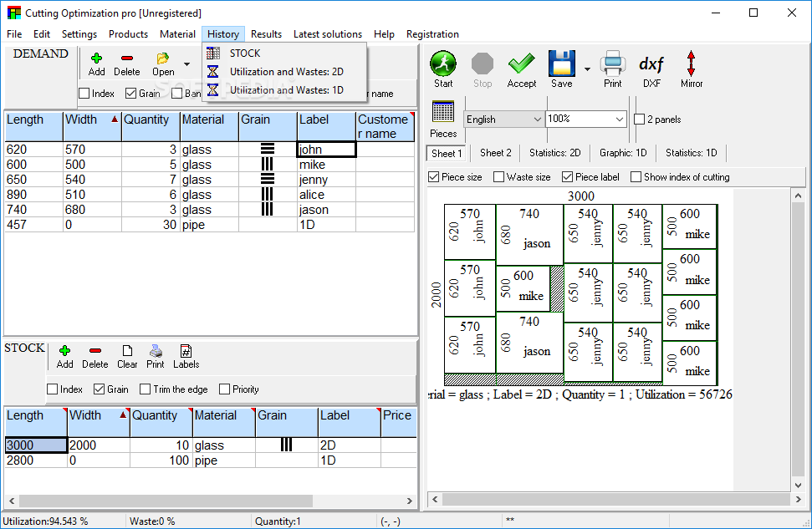Screen dimensions: 812x529
Task: Open the Products menu
Action: click(x=128, y=34)
